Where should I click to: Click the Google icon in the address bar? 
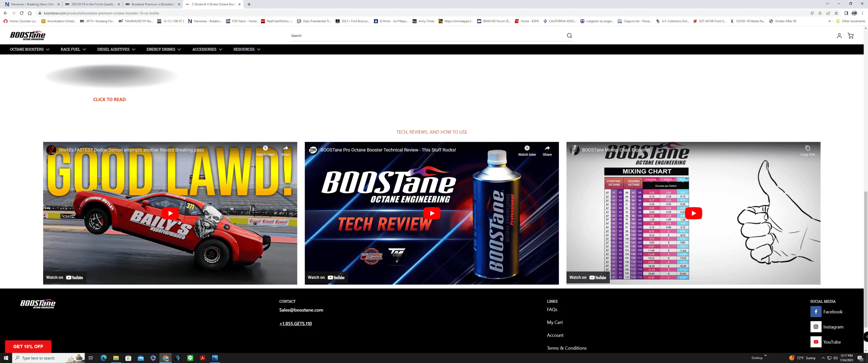coord(820,13)
